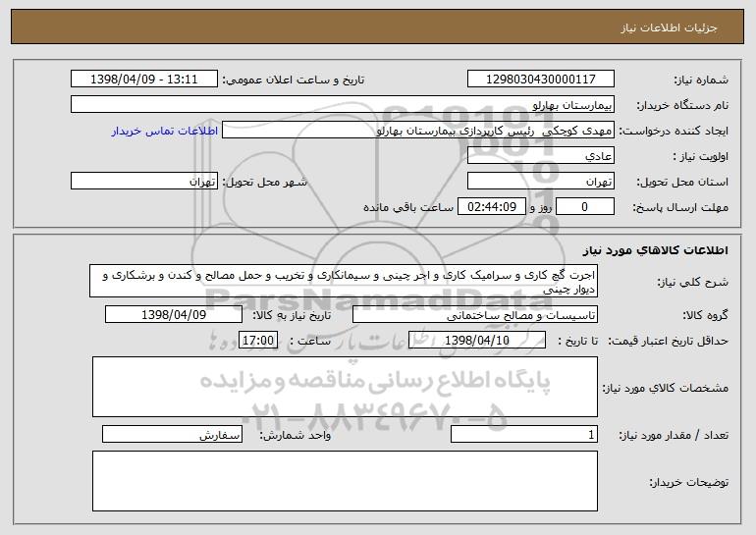756x535 pixels.
Task: Click the تعداد / مقدار مورد نیاز label
Action: click(x=674, y=435)
